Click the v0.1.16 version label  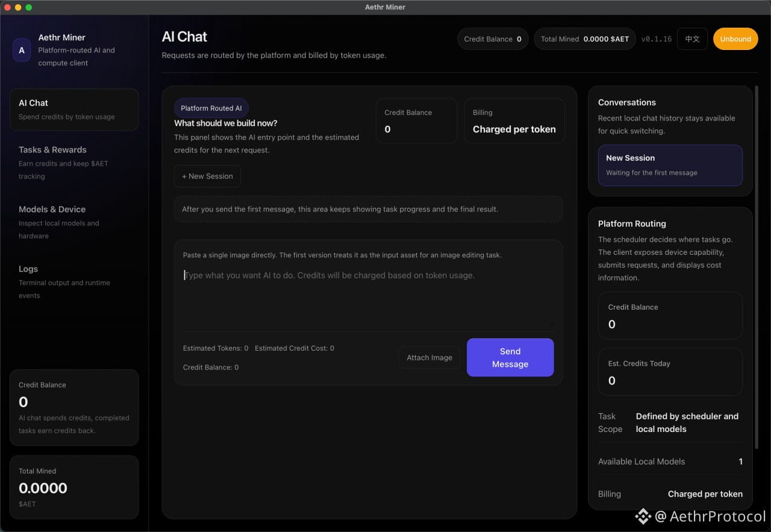pos(656,39)
